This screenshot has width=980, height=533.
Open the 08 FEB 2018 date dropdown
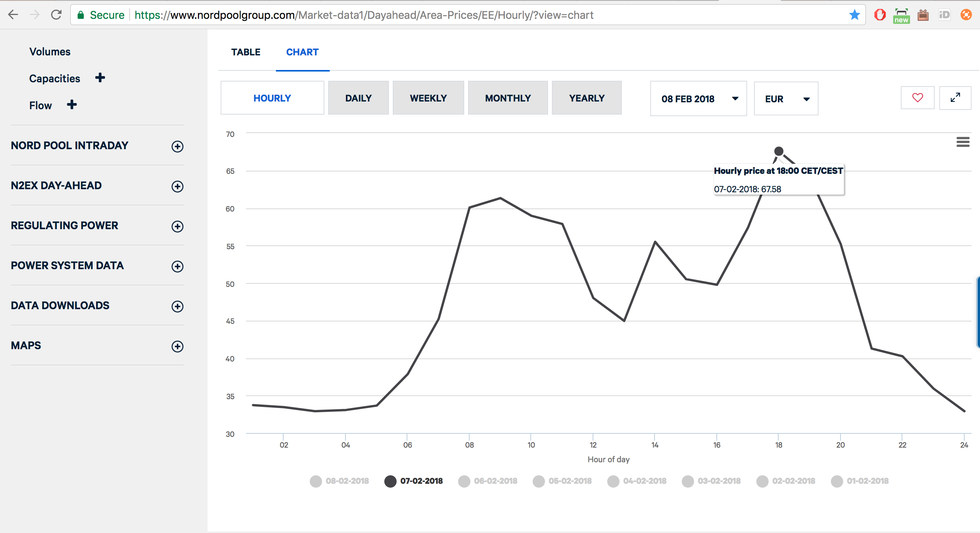pyautogui.click(x=698, y=98)
